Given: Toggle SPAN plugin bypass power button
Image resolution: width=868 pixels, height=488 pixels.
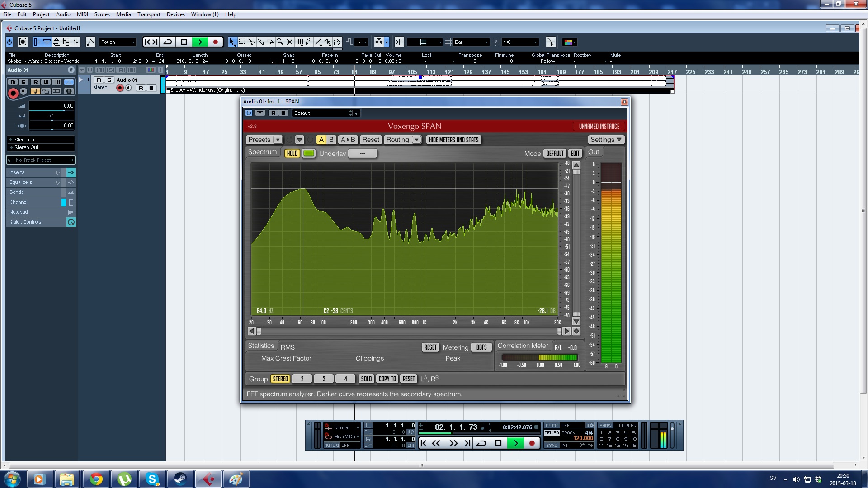Looking at the screenshot, I should (249, 113).
